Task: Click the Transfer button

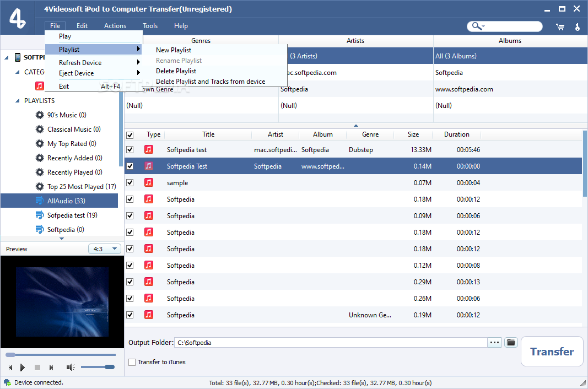Action: [x=552, y=352]
